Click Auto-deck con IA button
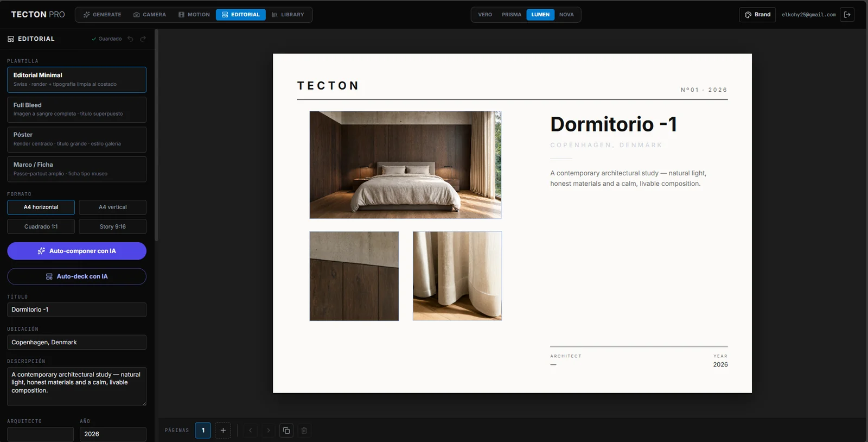Viewport: 868px width, 442px height. [x=76, y=276]
